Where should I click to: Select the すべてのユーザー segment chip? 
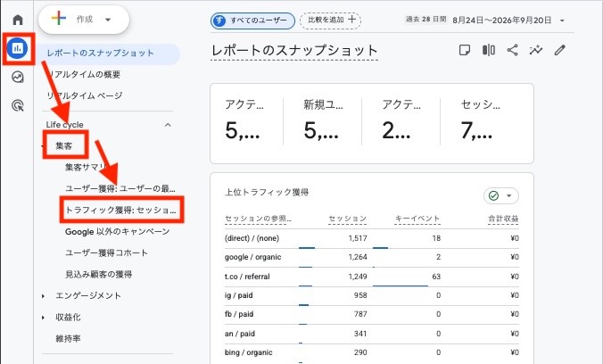click(252, 21)
